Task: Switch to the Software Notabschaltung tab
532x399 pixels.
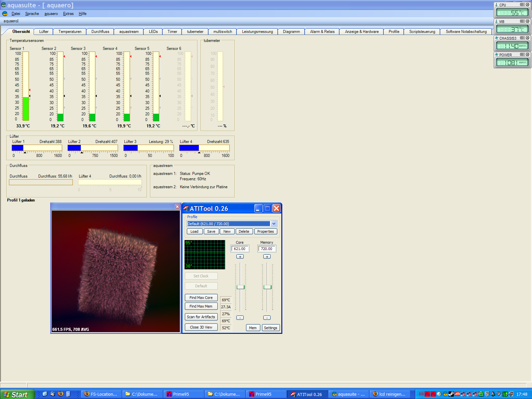Action: [466, 32]
